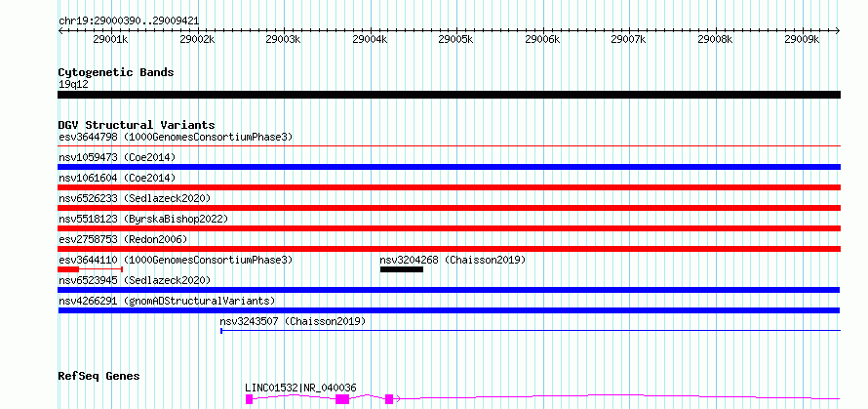Click second wide exon of LINC01532
The height and width of the screenshot is (409, 868).
click(x=342, y=399)
